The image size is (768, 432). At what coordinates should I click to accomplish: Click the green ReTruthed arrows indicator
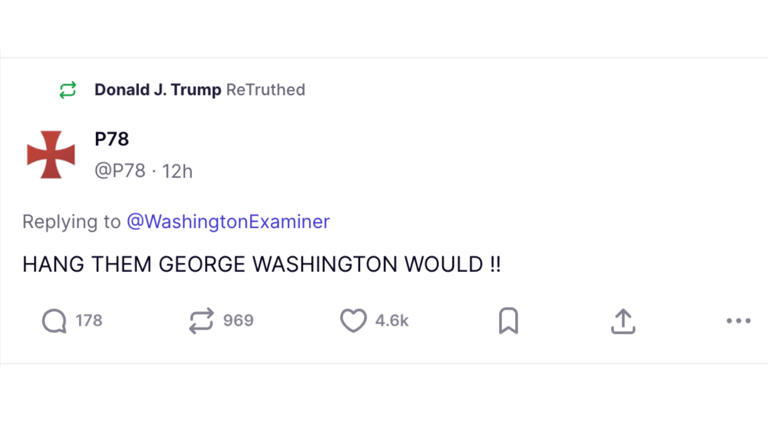[68, 90]
